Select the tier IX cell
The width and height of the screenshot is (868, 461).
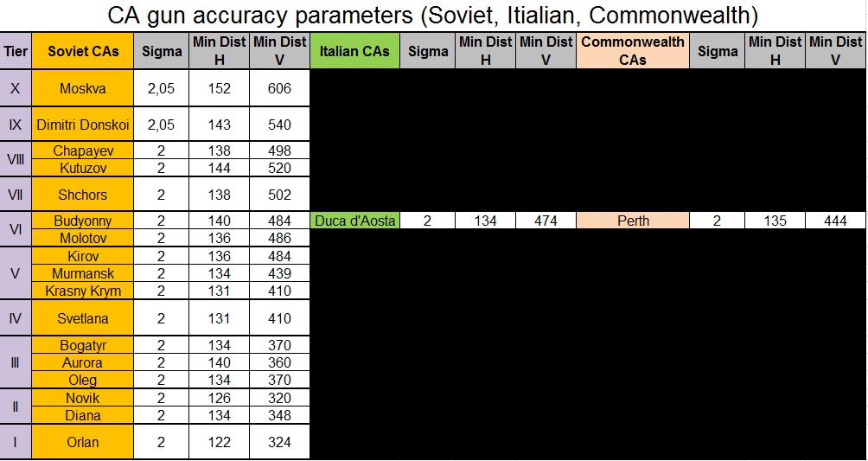pyautogui.click(x=16, y=125)
